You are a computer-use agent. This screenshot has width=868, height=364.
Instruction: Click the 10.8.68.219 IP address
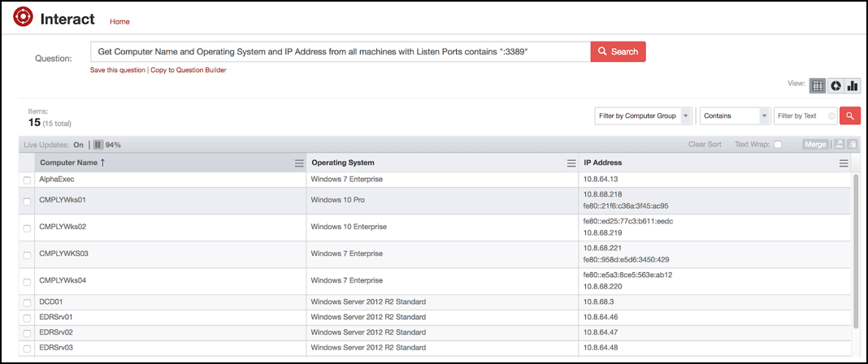click(x=602, y=233)
